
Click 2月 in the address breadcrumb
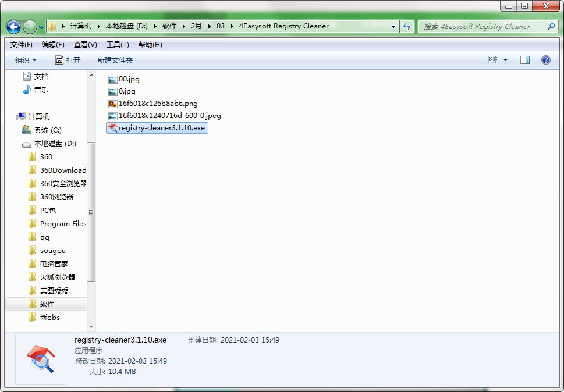pyautogui.click(x=196, y=26)
